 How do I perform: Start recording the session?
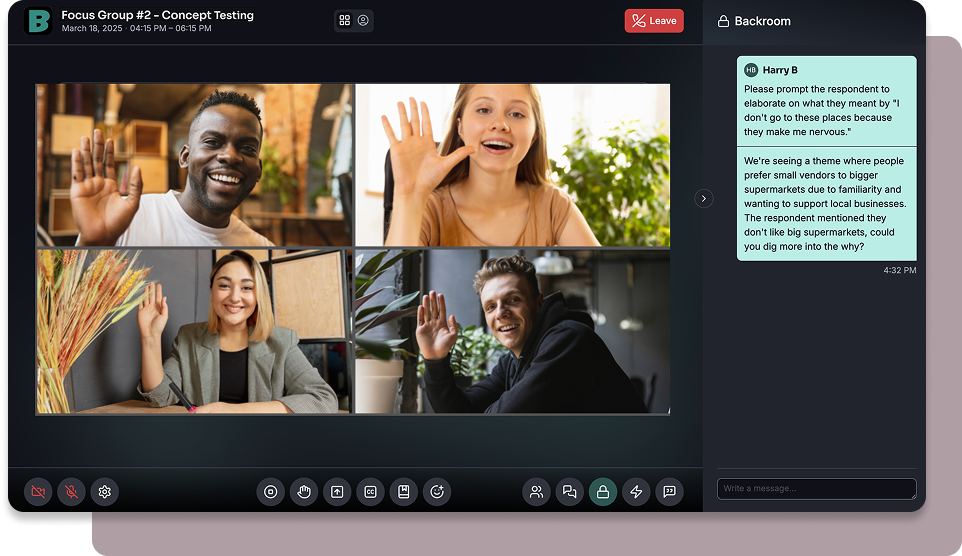(x=270, y=491)
